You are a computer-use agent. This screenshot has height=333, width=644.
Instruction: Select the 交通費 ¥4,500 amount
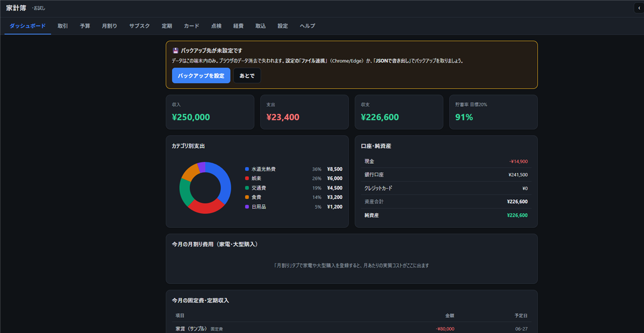pos(334,188)
